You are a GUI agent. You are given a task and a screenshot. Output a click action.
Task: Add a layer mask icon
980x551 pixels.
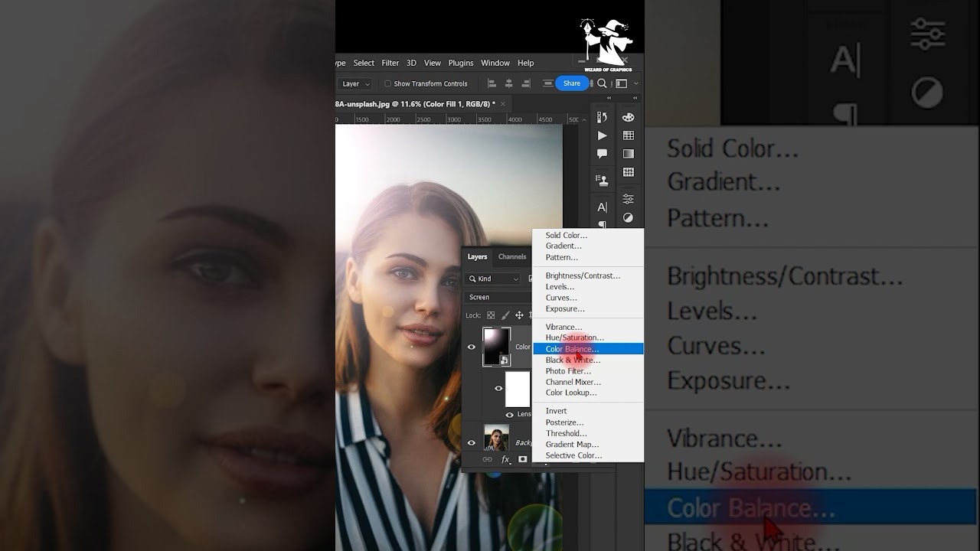(x=523, y=459)
